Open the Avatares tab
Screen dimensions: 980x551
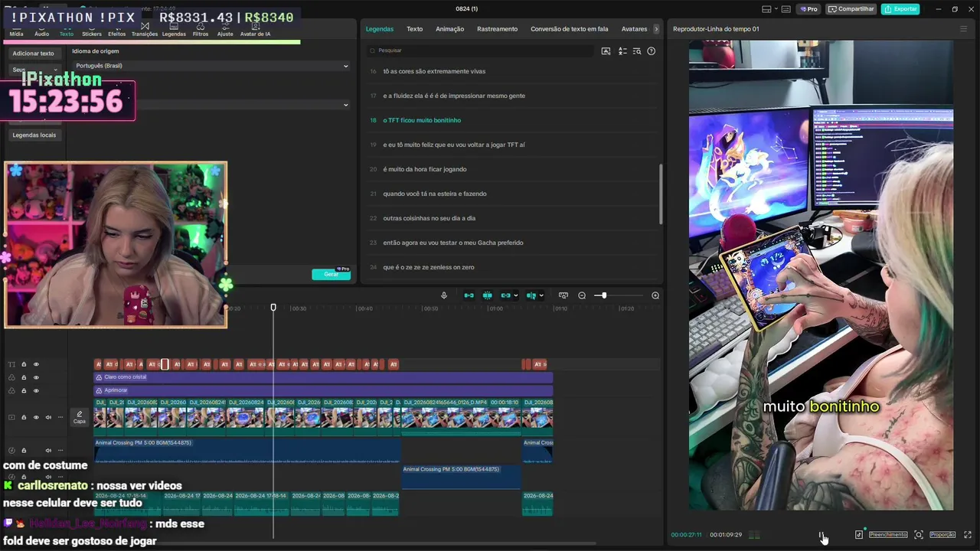634,29
